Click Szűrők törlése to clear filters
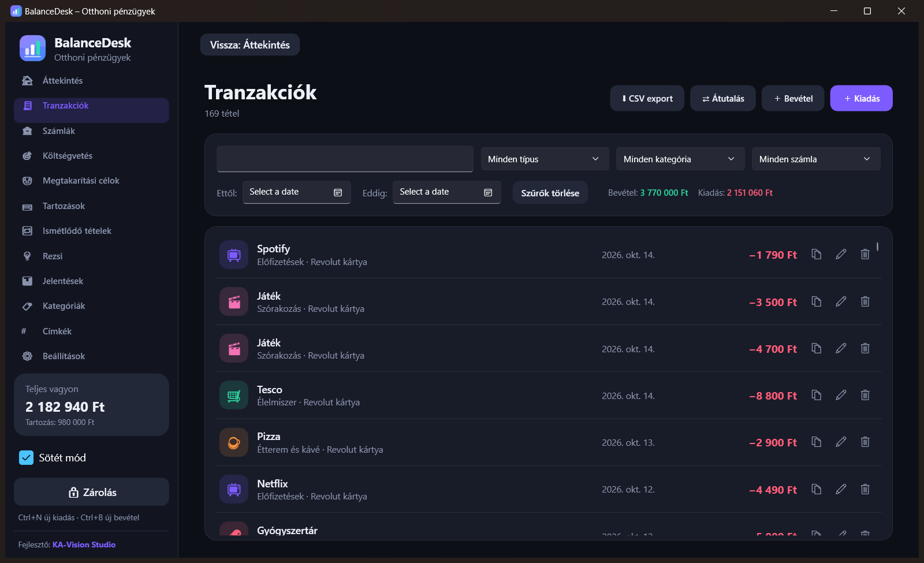 pos(550,193)
